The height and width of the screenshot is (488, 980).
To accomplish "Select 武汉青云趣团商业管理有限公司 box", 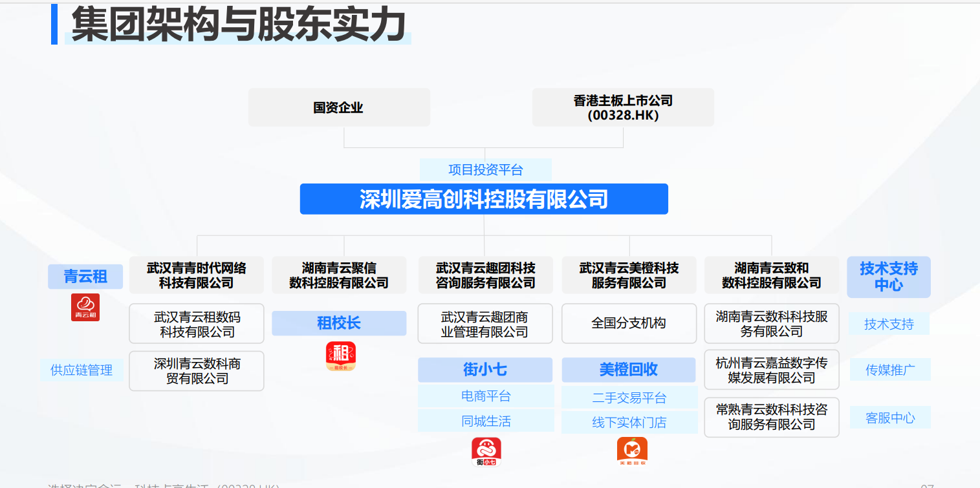I will 485,324.
